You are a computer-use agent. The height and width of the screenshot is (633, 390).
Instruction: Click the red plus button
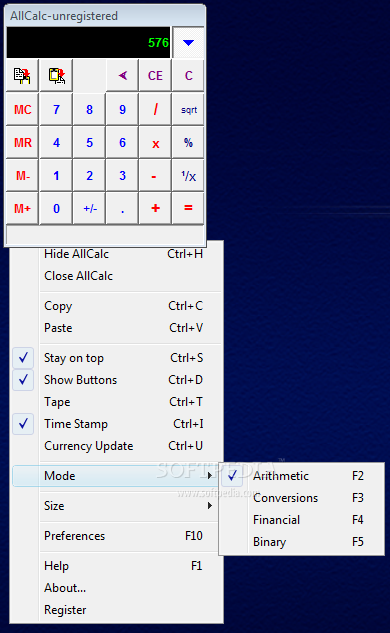coord(155,209)
